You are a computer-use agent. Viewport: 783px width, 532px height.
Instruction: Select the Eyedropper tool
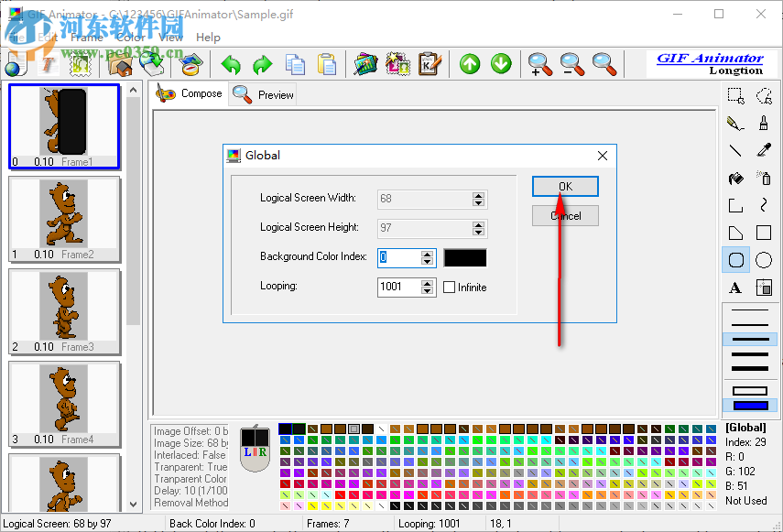765,149
